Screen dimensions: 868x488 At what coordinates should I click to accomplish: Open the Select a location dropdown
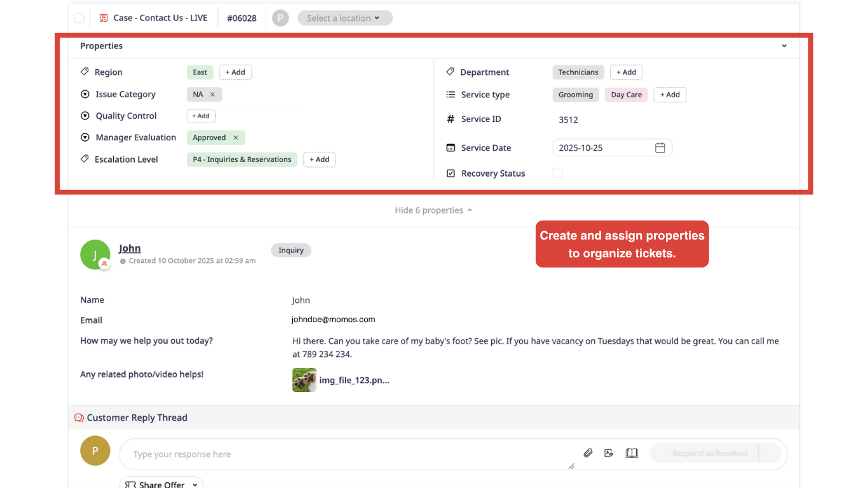345,18
